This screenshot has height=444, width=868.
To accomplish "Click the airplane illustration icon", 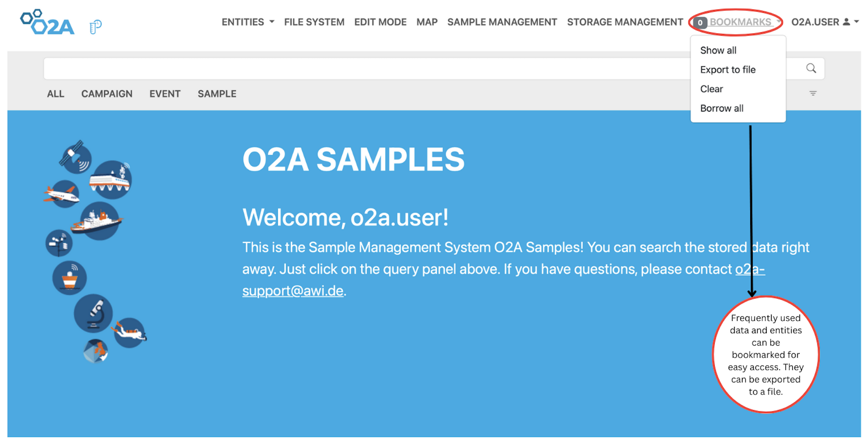I will click(x=63, y=193).
